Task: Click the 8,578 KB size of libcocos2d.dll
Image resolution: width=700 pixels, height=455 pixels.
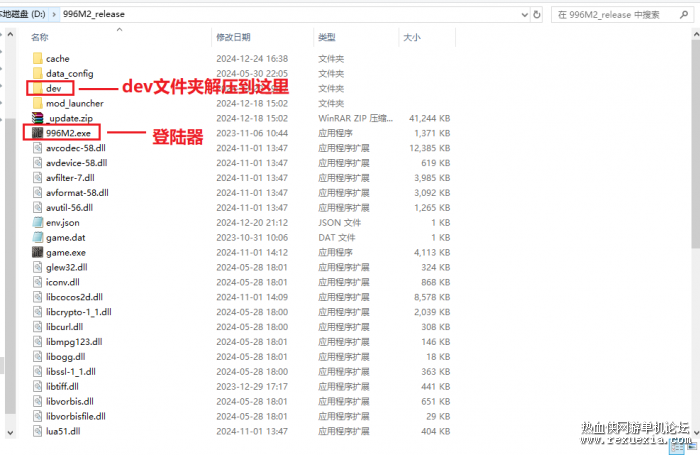Action: click(432, 297)
